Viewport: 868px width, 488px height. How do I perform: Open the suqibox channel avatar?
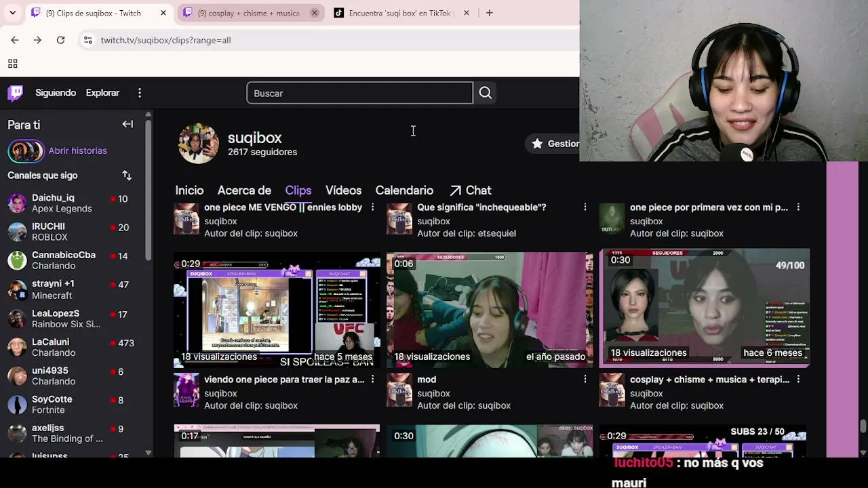pos(198,144)
